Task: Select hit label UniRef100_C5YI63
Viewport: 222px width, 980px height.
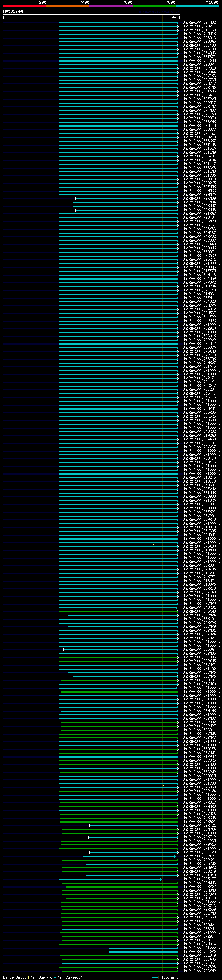Action: point(199,76)
